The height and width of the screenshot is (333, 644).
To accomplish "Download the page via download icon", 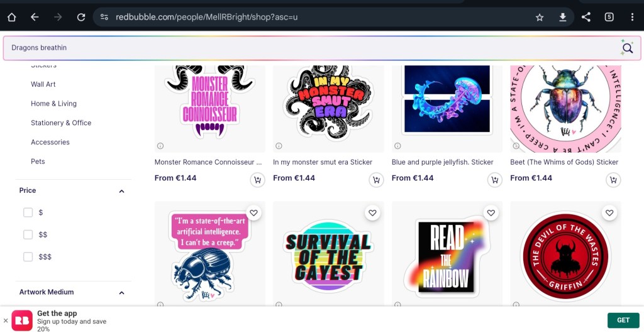I will coord(563,17).
